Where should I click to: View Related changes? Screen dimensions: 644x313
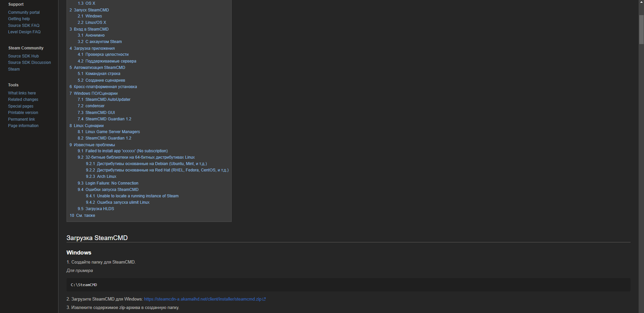[23, 100]
